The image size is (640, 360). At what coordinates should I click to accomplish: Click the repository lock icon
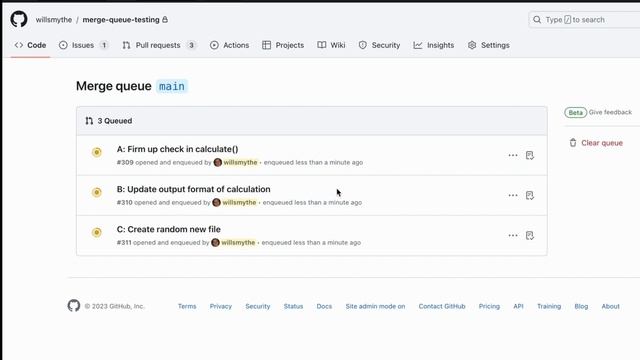[x=165, y=20]
